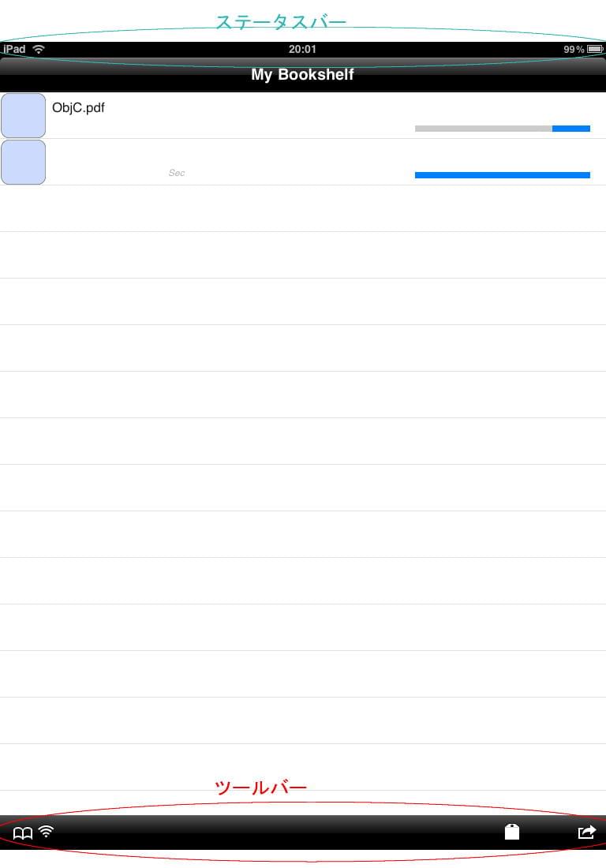The image size is (606, 868).
Task: Click the gray unread part of ObjC.pdf progress bar
Action: click(484, 129)
